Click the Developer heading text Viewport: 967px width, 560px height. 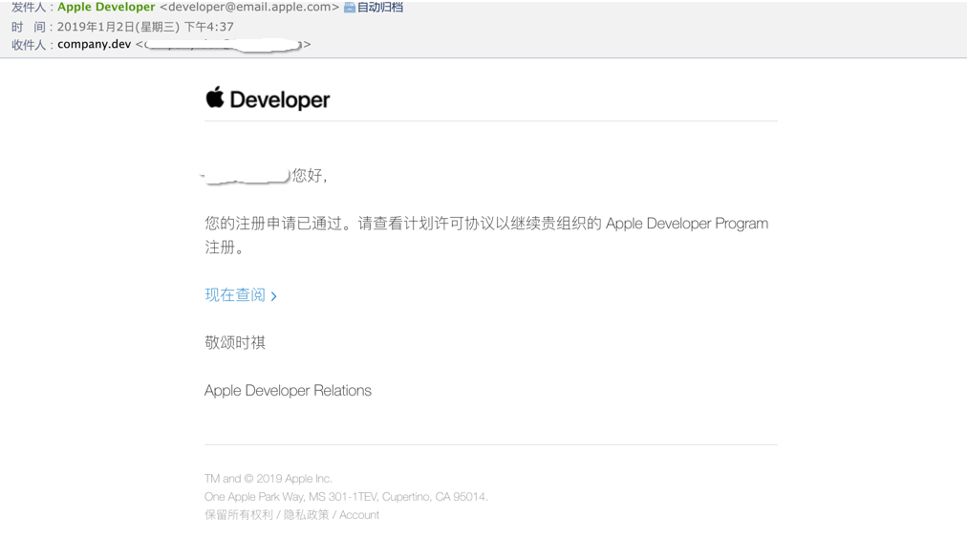pos(279,100)
